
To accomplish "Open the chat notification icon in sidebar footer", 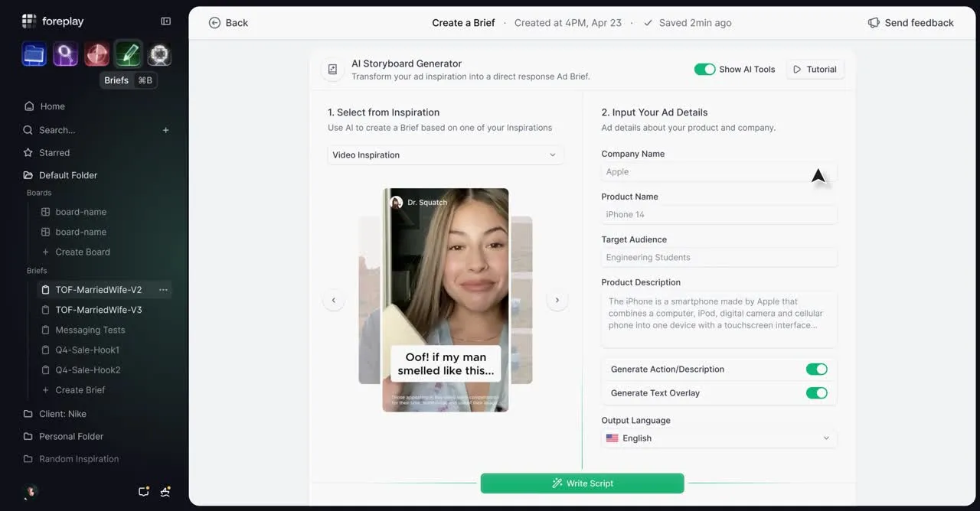I will 143,491.
